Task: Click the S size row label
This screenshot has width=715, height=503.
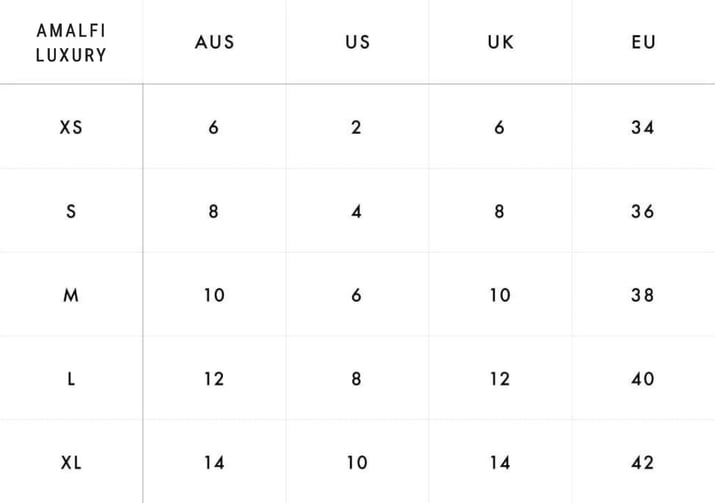Action: (x=71, y=211)
